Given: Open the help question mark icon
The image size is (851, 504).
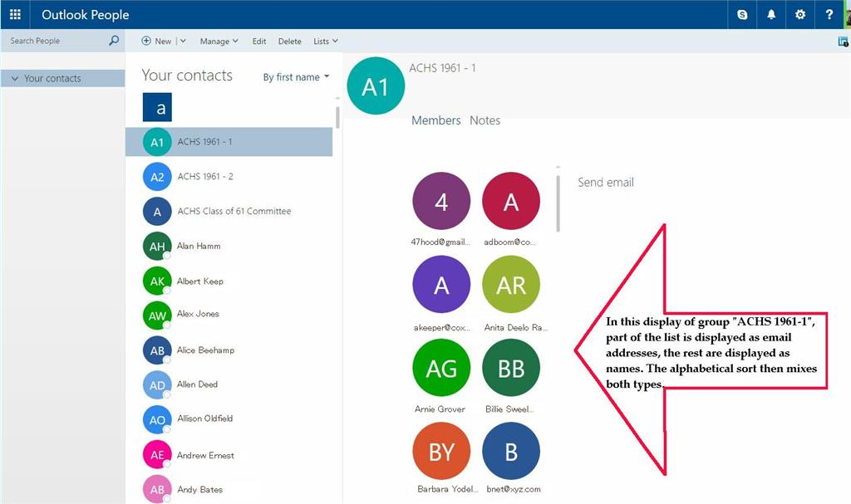Looking at the screenshot, I should pos(829,15).
